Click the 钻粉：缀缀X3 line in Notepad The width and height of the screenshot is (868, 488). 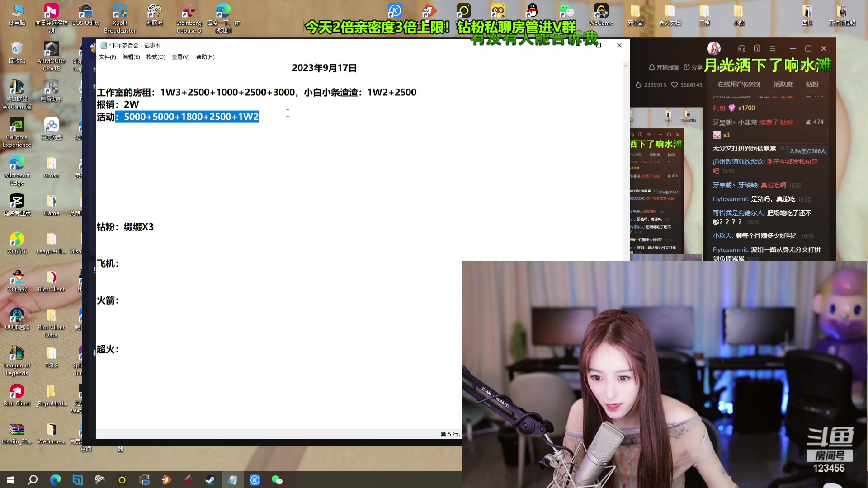125,227
